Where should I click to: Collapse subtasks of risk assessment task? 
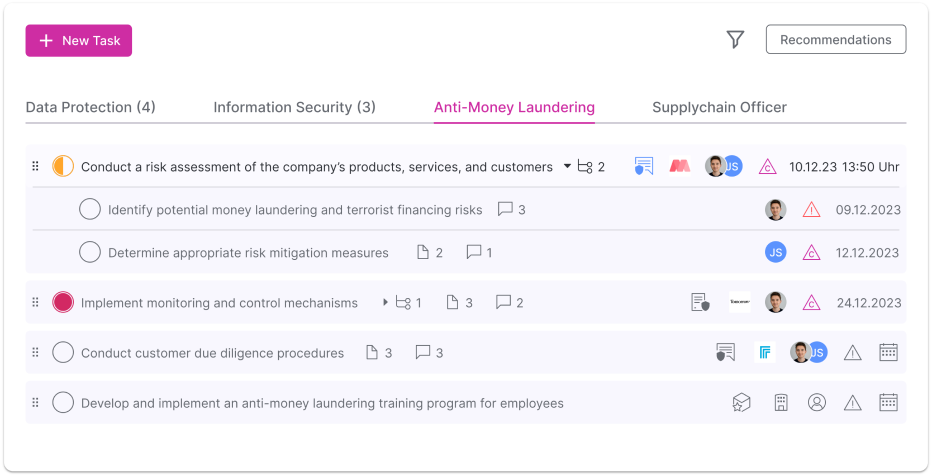coord(567,166)
